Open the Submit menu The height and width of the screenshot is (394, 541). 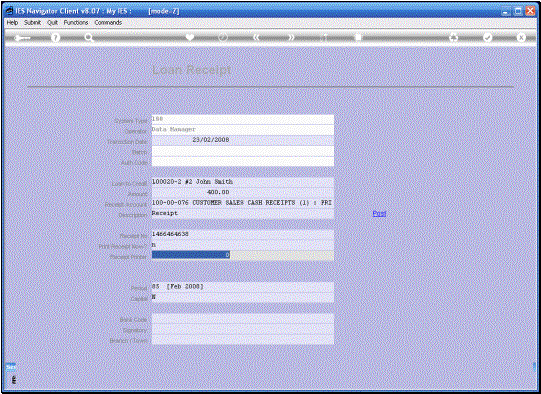tap(32, 22)
